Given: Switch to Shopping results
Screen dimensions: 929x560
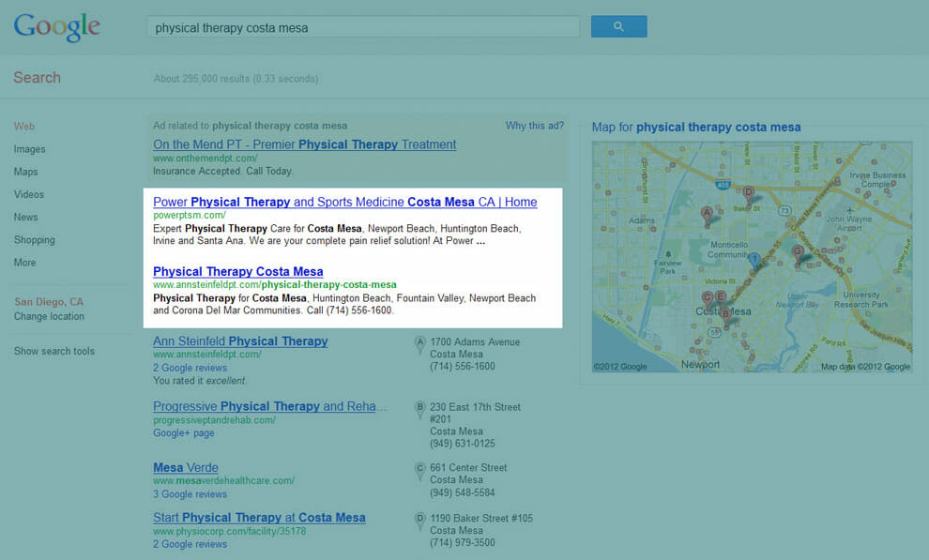Looking at the screenshot, I should 35,240.
